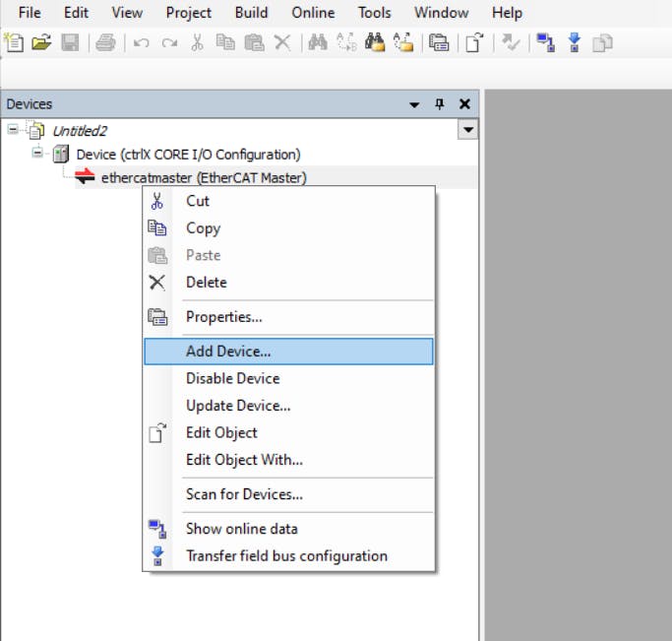This screenshot has width=672, height=641.
Task: Choose Edit Object With... context menu entry
Action: pos(289,460)
